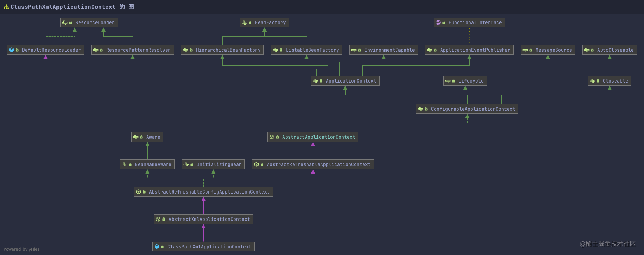Click the interface icon on BeanFactory
The height and width of the screenshot is (255, 644).
click(x=244, y=22)
